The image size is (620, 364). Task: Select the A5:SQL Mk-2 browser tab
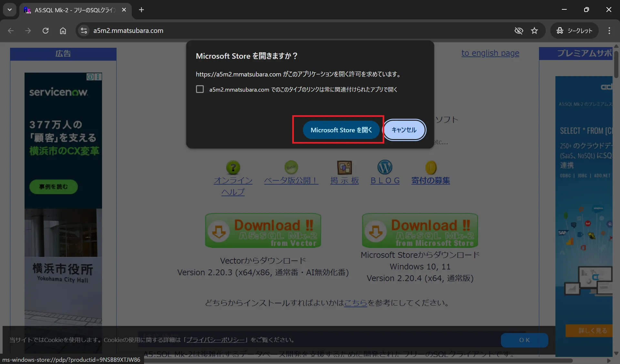tap(75, 10)
